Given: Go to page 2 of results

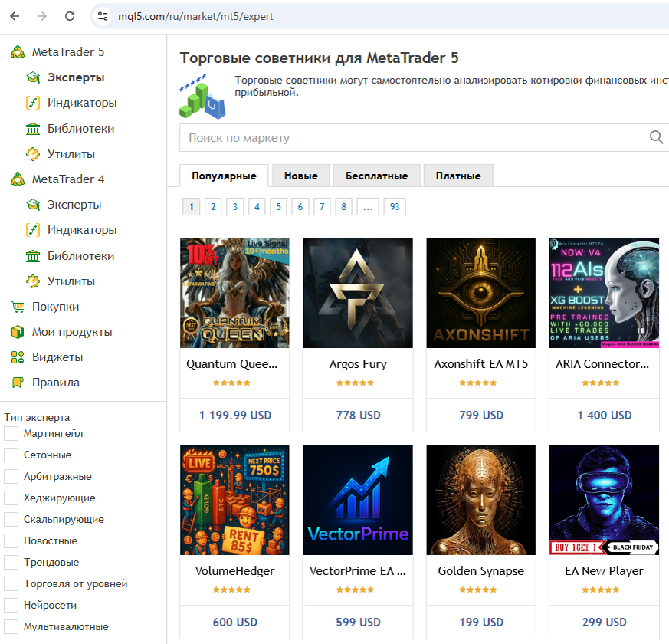Looking at the screenshot, I should (x=213, y=207).
